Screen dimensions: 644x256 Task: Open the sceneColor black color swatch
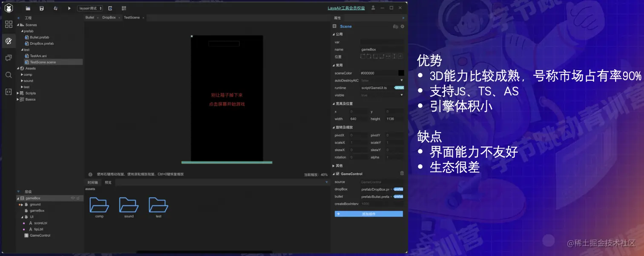click(401, 73)
